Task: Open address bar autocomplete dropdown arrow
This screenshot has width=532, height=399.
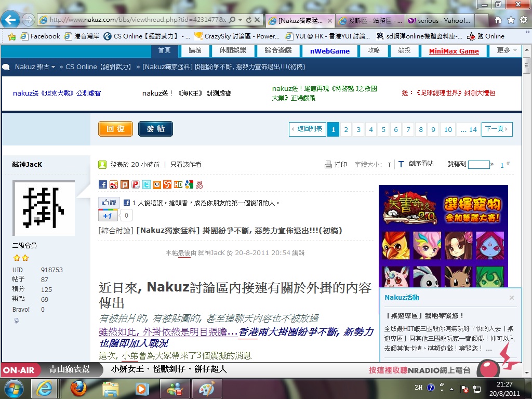Action: click(x=240, y=20)
